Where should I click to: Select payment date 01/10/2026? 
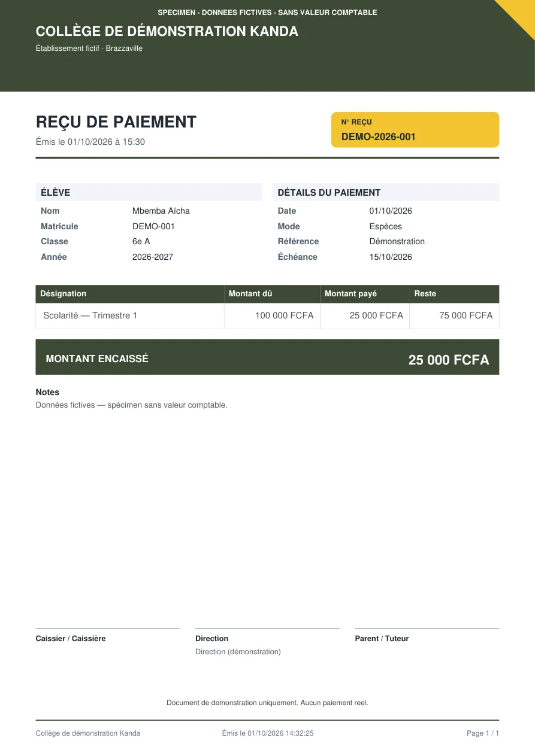coord(391,211)
